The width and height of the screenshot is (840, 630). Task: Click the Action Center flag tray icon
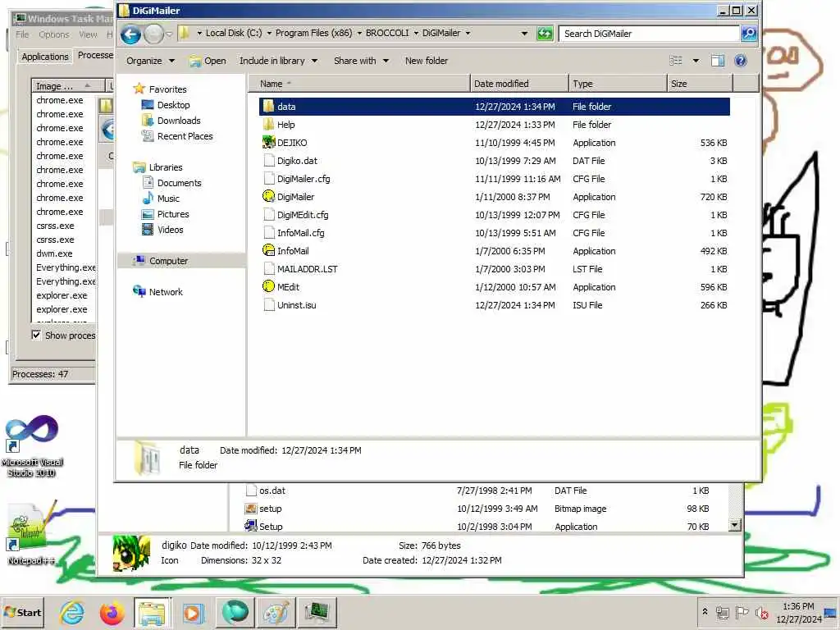[x=742, y=612]
